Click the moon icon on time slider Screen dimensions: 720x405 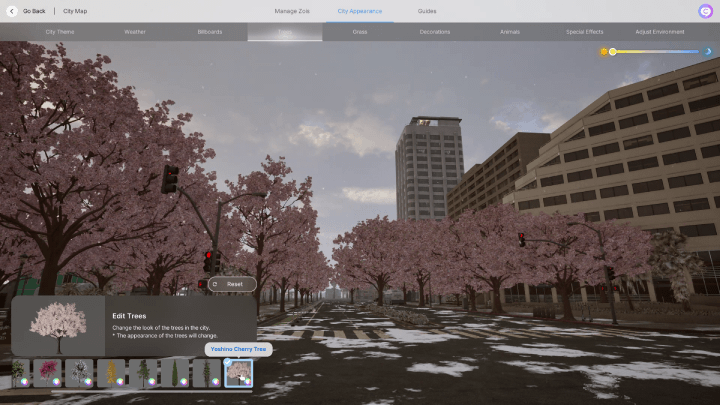708,51
